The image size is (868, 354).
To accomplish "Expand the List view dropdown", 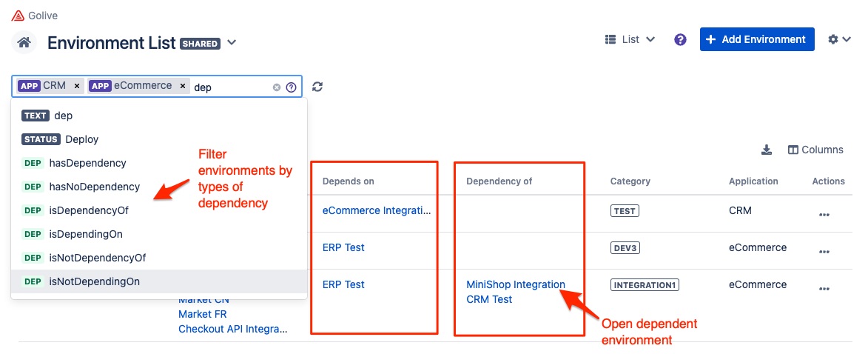I will pyautogui.click(x=630, y=40).
